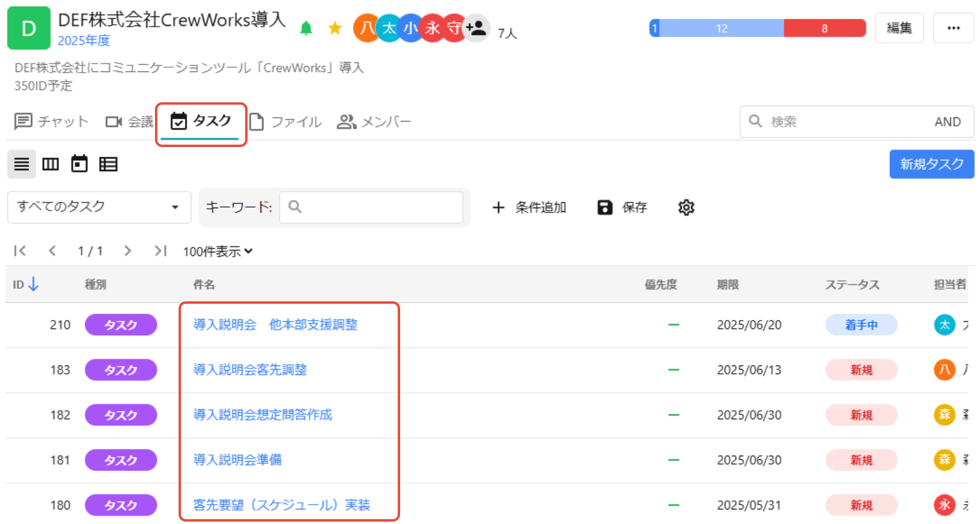Click the red segment showing 8
Image resolution: width=980 pixels, height=524 pixels.
tap(824, 28)
